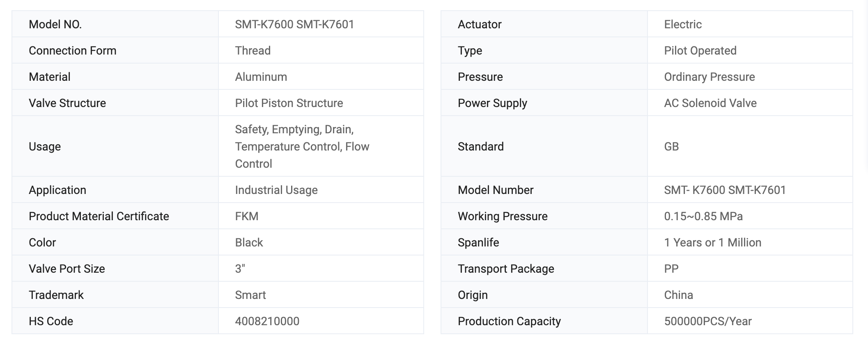Click the Valve Port Size 3" value

[240, 269]
